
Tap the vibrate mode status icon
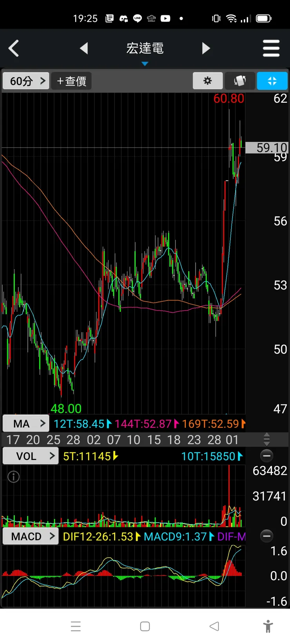point(216,18)
